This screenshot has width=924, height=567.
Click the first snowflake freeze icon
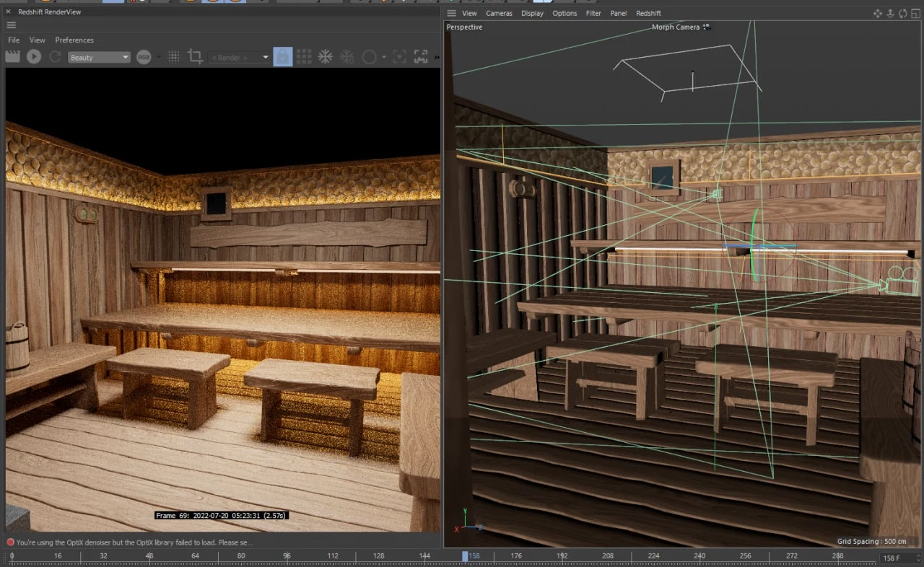(x=326, y=56)
